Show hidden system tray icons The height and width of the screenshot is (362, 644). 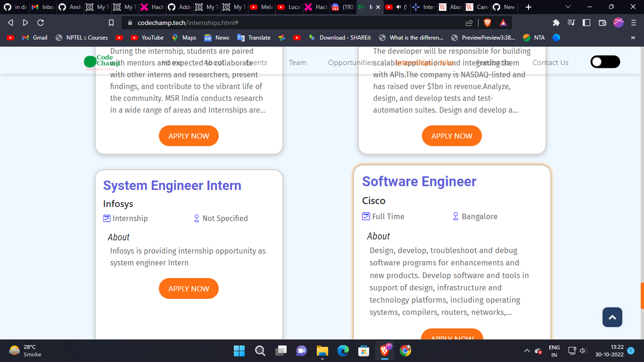[527, 351]
